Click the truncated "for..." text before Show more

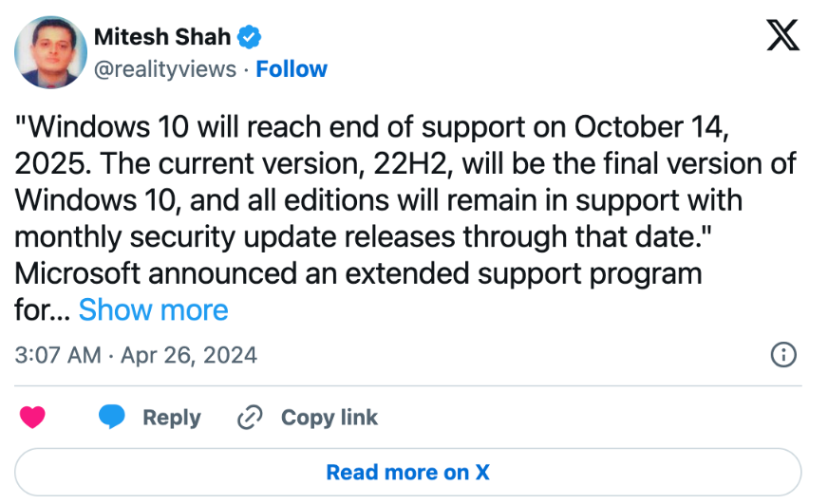pos(42,310)
